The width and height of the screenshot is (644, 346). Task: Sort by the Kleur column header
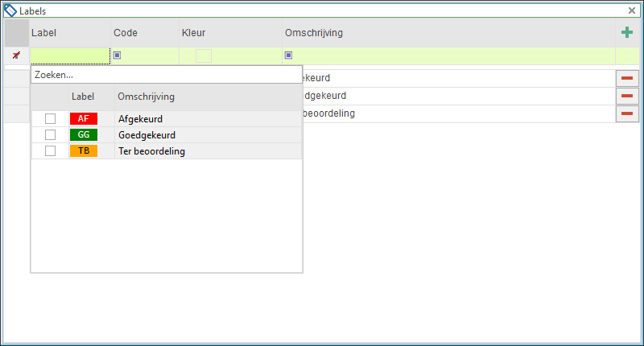[230, 33]
